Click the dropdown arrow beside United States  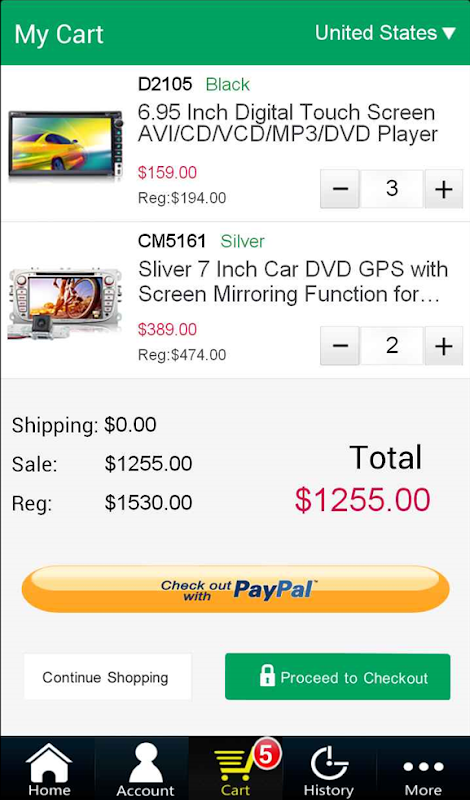point(449,34)
